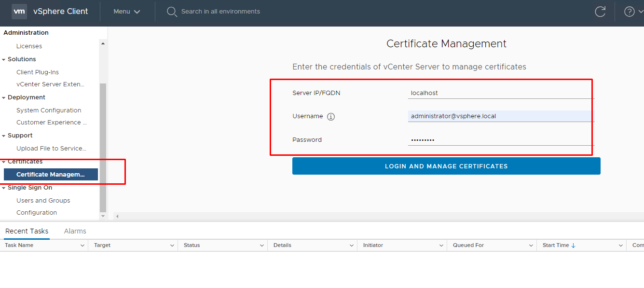This screenshot has width=644, height=288.
Task: Collapse the Single Sign On section
Action: pyautogui.click(x=4, y=188)
